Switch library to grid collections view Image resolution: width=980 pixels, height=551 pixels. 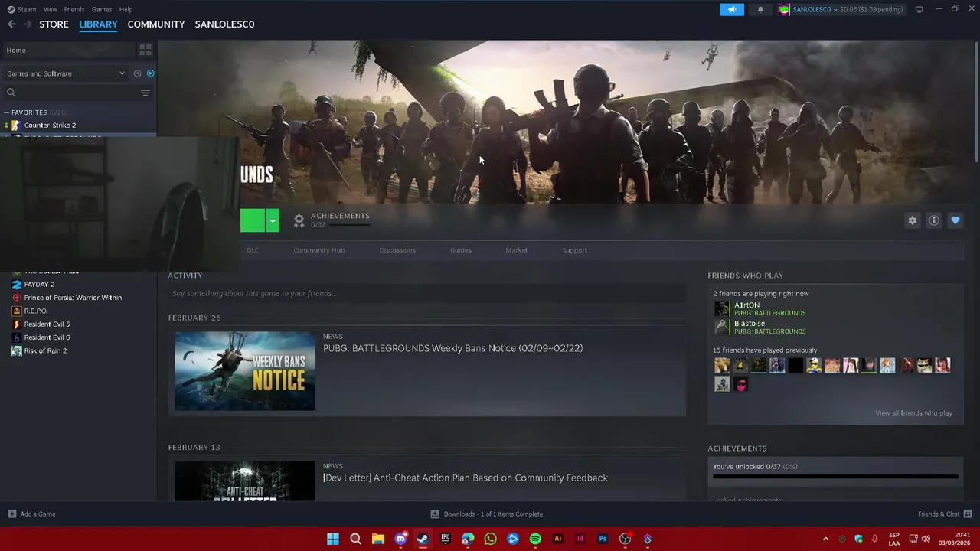click(145, 50)
